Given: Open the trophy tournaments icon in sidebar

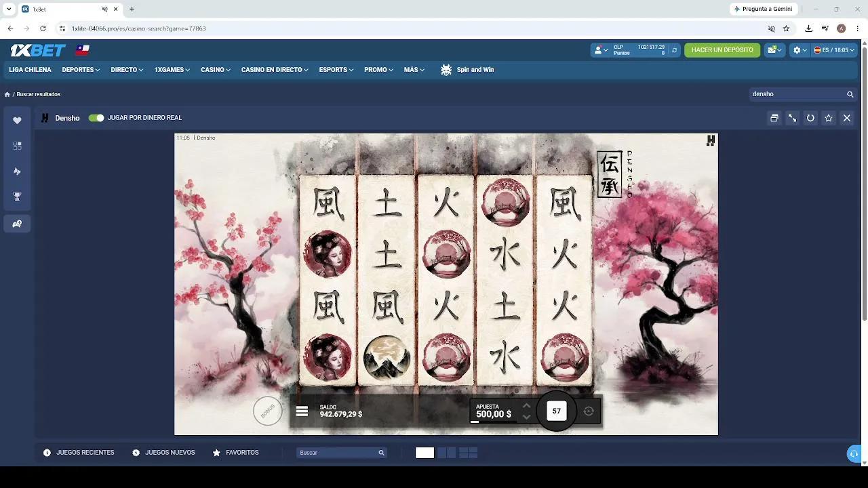Looking at the screenshot, I should click(17, 197).
